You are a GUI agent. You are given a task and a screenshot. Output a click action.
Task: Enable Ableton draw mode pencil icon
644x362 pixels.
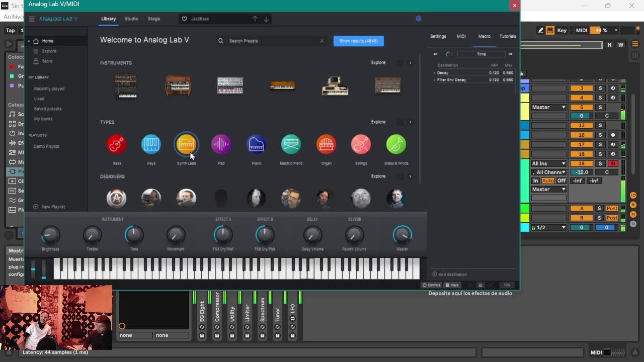tap(541, 30)
